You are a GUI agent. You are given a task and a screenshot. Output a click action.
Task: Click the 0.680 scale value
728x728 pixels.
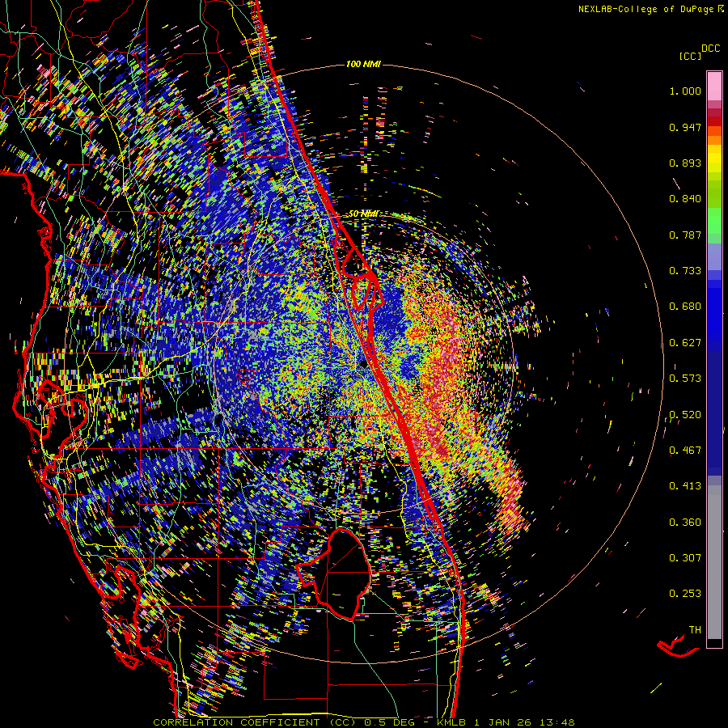tap(685, 307)
